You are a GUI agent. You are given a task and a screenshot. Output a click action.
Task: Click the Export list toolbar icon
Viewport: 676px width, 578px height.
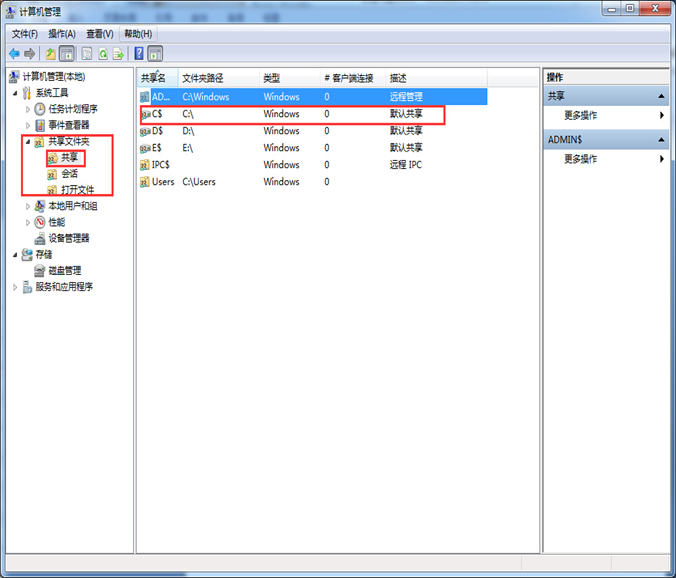coord(119,54)
